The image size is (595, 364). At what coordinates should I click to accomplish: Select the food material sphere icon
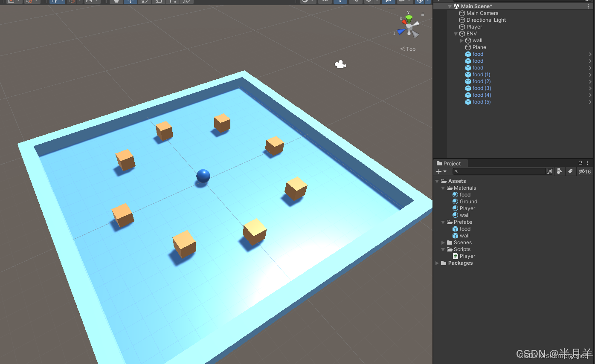point(455,195)
